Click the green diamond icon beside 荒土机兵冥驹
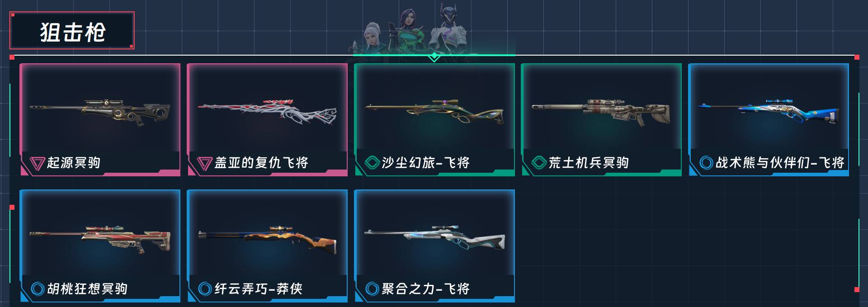This screenshot has height=307, width=868. (x=539, y=162)
